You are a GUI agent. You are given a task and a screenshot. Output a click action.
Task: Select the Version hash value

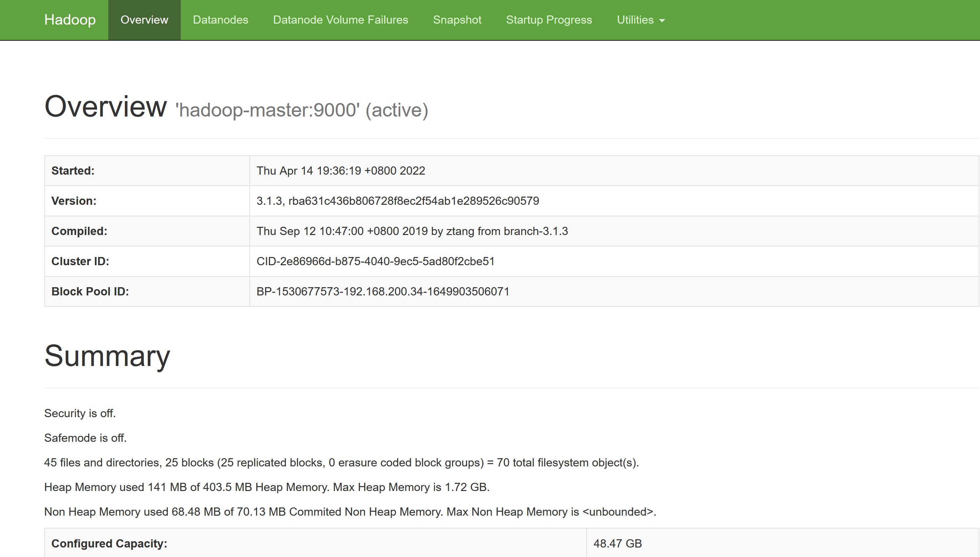coord(398,201)
